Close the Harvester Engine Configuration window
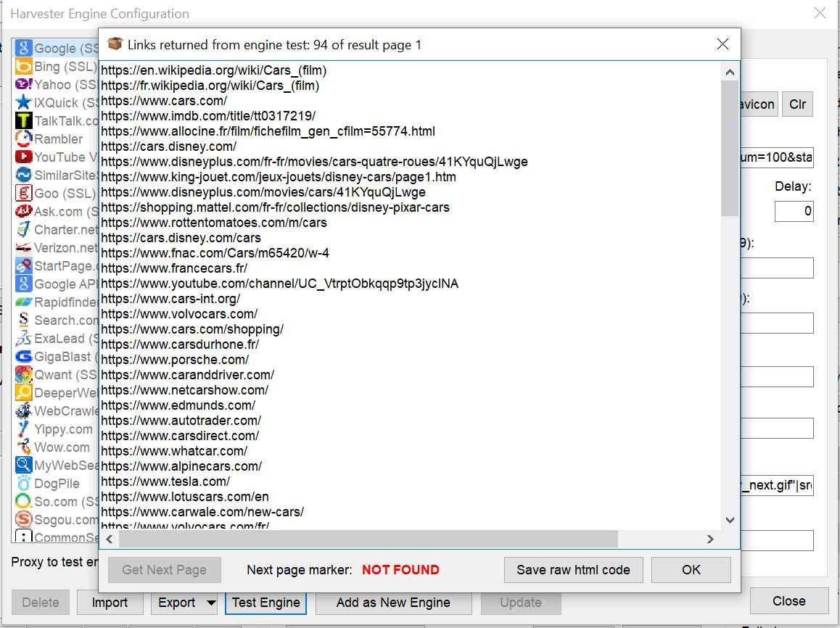The height and width of the screenshot is (628, 840). tap(820, 13)
